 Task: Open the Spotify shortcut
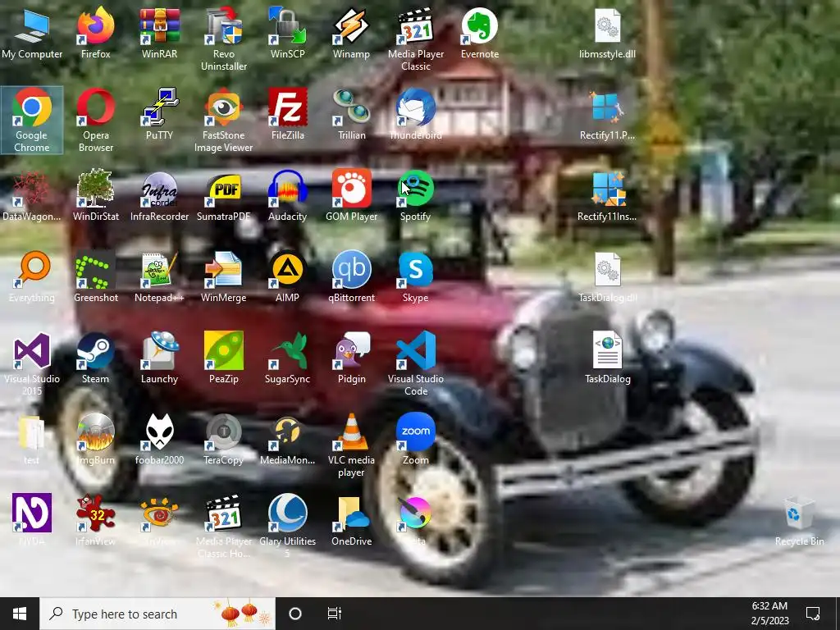coord(416,189)
